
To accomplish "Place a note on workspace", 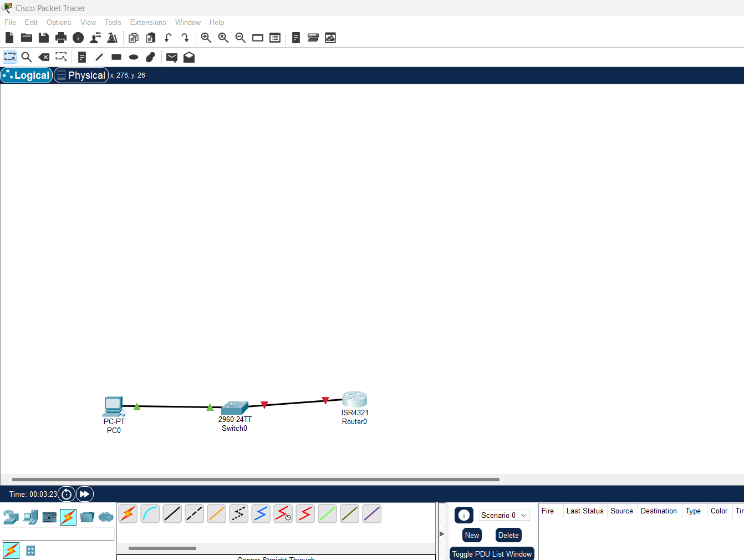I will 82,57.
